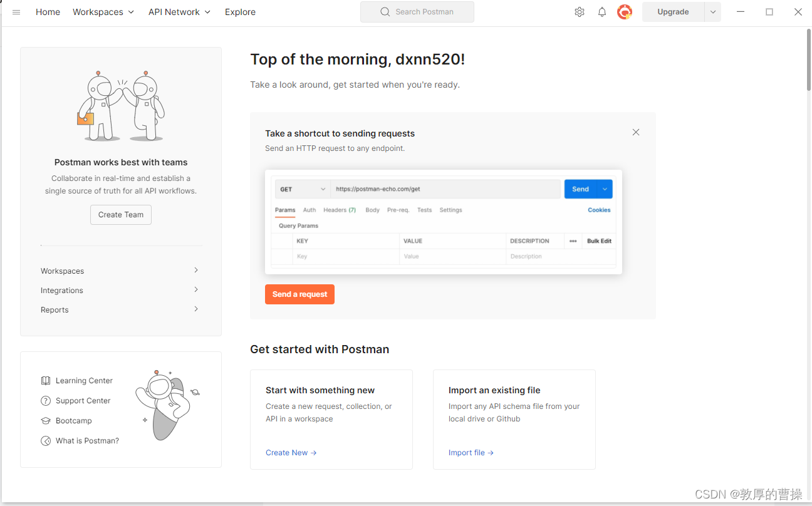This screenshot has height=506, width=812.
Task: Select the Params tab in preview
Action: (285, 210)
